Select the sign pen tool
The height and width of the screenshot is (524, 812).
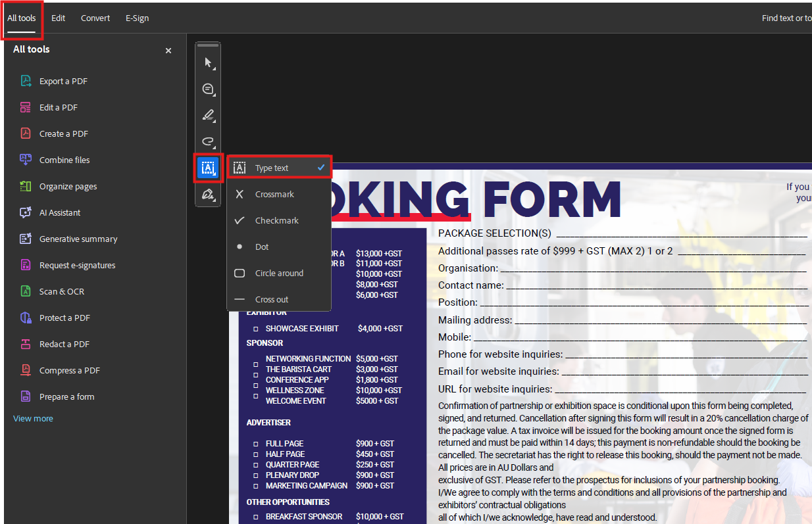click(x=208, y=195)
